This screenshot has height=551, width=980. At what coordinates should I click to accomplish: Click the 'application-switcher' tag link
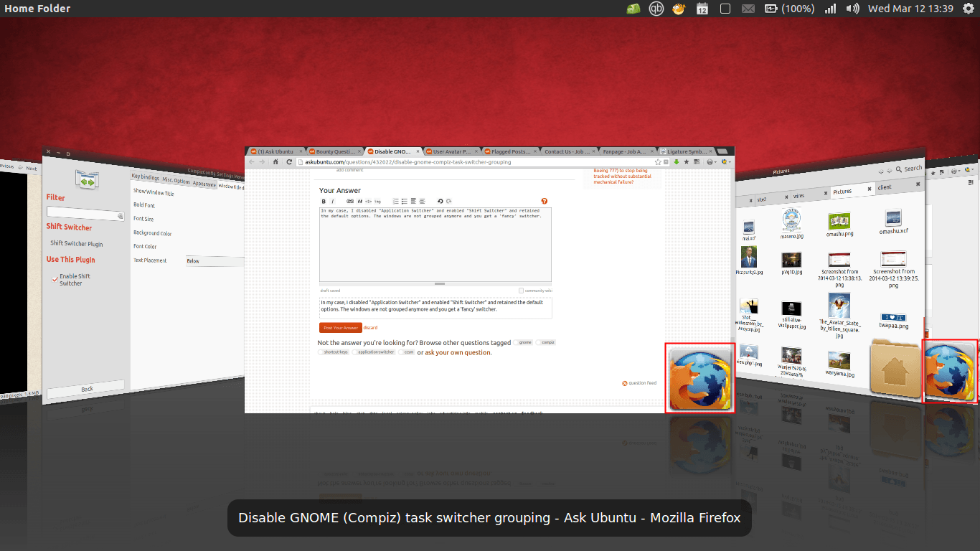click(x=374, y=352)
